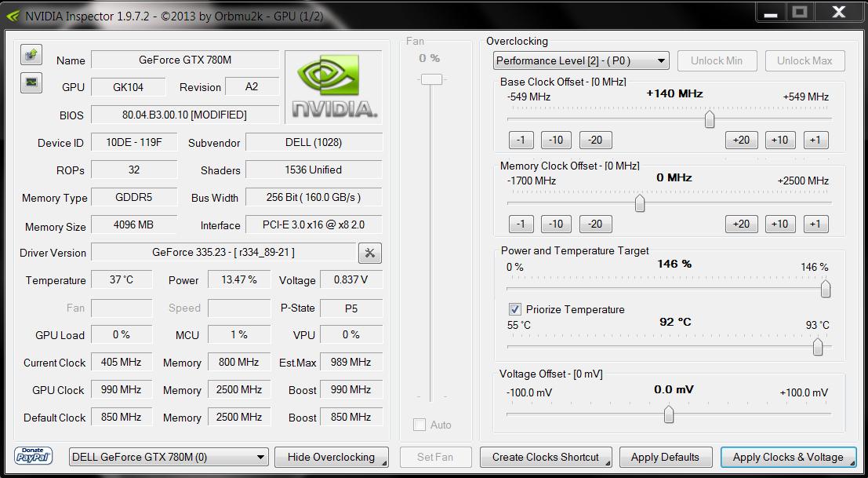This screenshot has height=478, width=868.
Task: Open DELL GeForce GTX 780M (0) GPU selector
Action: [169, 458]
